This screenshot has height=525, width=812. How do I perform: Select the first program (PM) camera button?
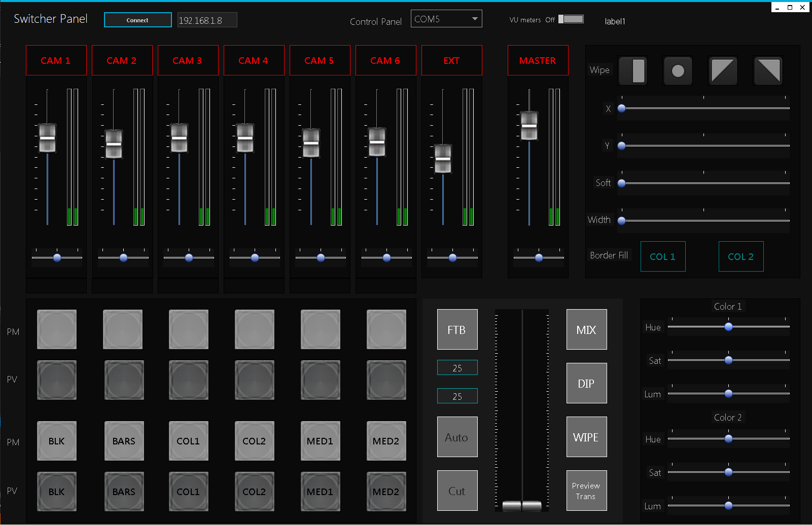(57, 329)
